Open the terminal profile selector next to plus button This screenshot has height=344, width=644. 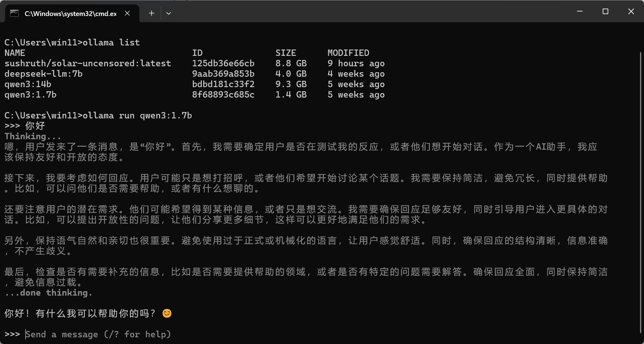[x=168, y=13]
